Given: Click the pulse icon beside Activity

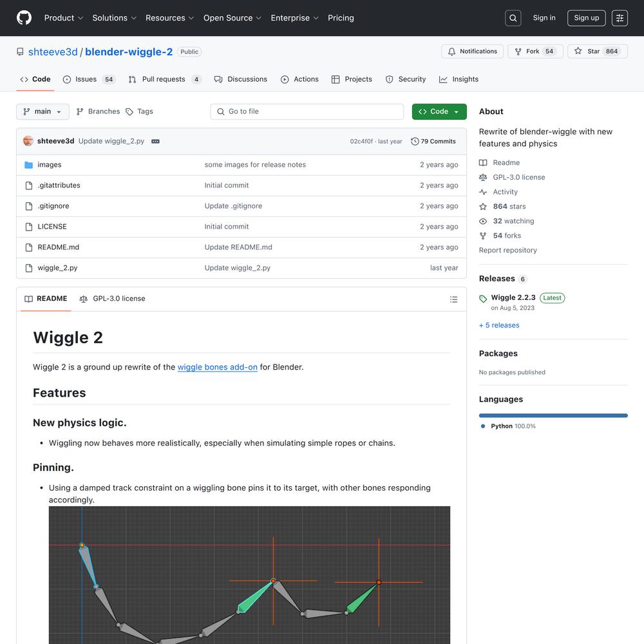Looking at the screenshot, I should click(483, 192).
